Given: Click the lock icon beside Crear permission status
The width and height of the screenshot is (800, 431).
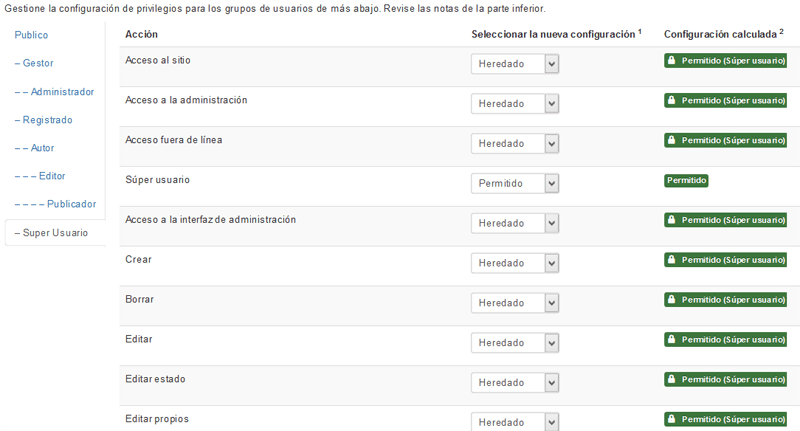Looking at the screenshot, I should [x=671, y=260].
